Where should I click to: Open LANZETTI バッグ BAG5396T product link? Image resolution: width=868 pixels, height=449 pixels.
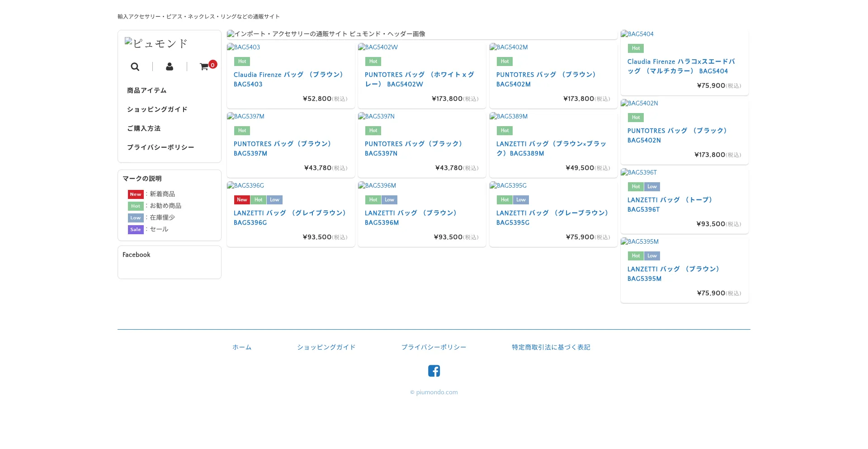tap(670, 204)
